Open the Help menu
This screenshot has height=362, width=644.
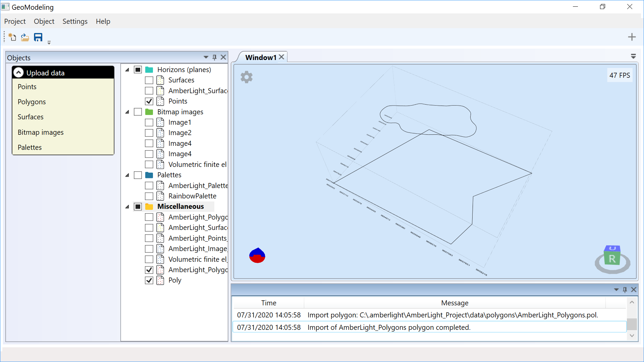point(103,21)
